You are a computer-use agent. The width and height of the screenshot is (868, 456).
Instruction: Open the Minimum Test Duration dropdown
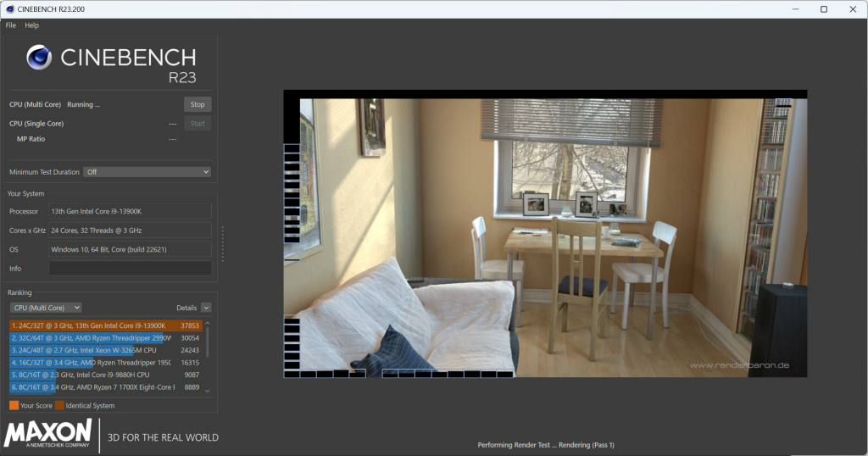147,172
